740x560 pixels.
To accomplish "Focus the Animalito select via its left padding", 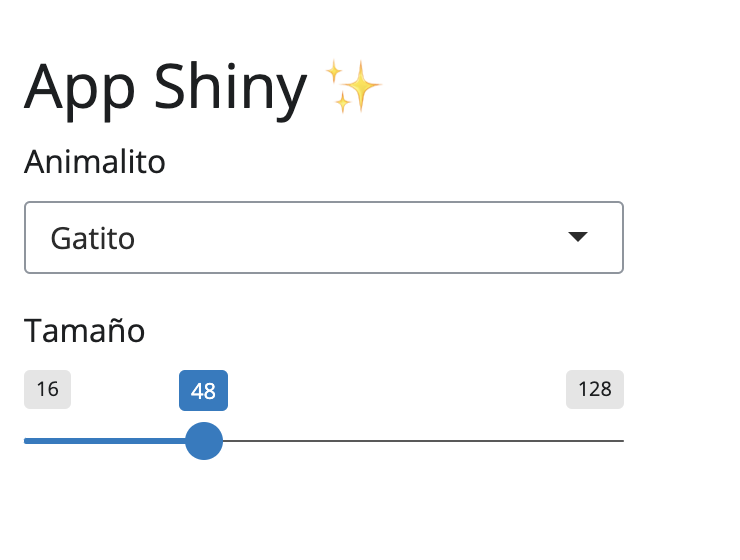I will 36,238.
